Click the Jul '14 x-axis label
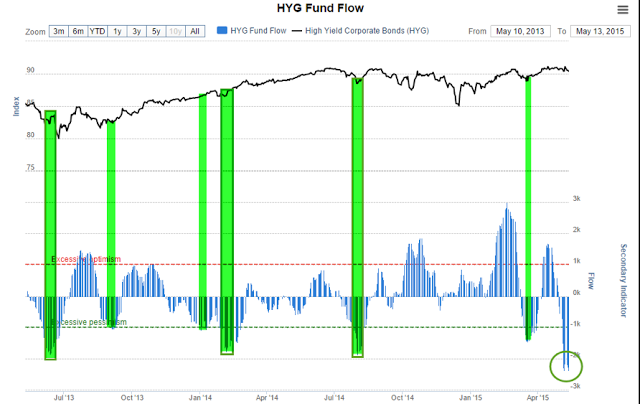 [x=336, y=397]
